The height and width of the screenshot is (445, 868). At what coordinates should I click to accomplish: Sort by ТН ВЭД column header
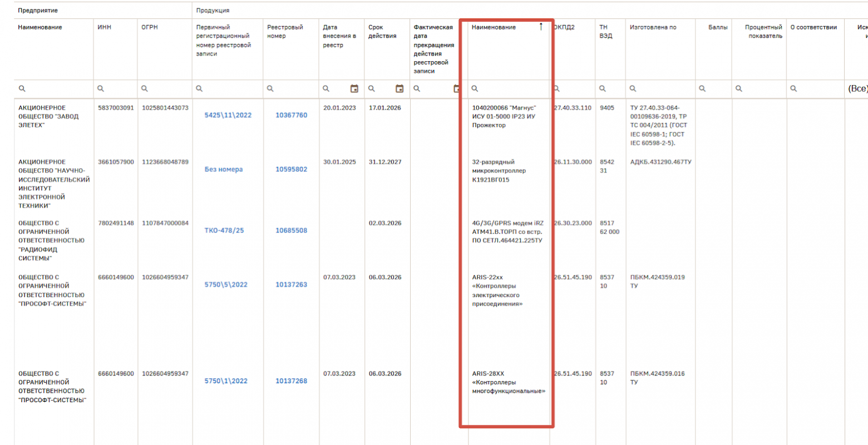tap(606, 32)
